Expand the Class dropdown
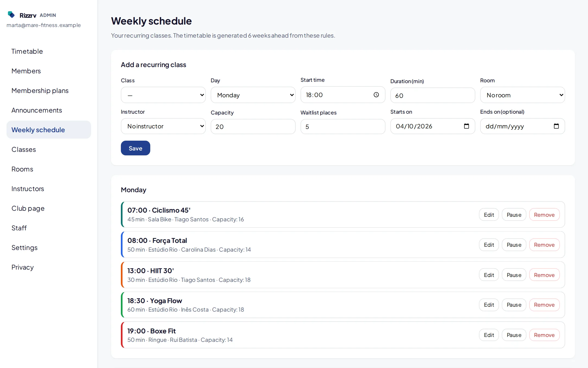588x368 pixels. 163,95
